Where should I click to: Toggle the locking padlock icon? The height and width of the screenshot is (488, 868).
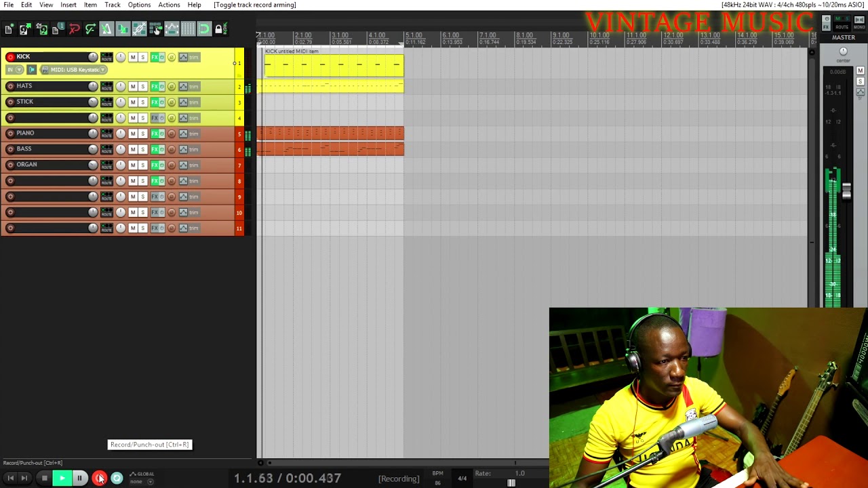[x=220, y=29]
